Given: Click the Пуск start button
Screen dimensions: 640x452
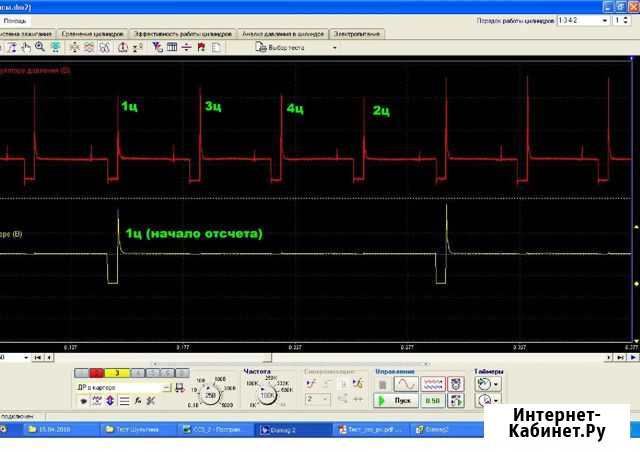Looking at the screenshot, I should [396, 401].
